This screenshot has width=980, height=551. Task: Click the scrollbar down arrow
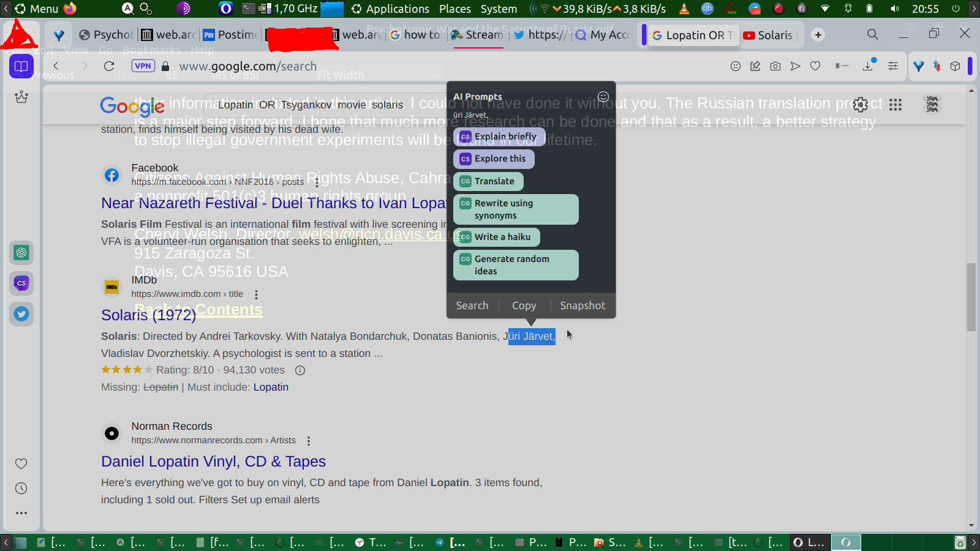click(971, 526)
